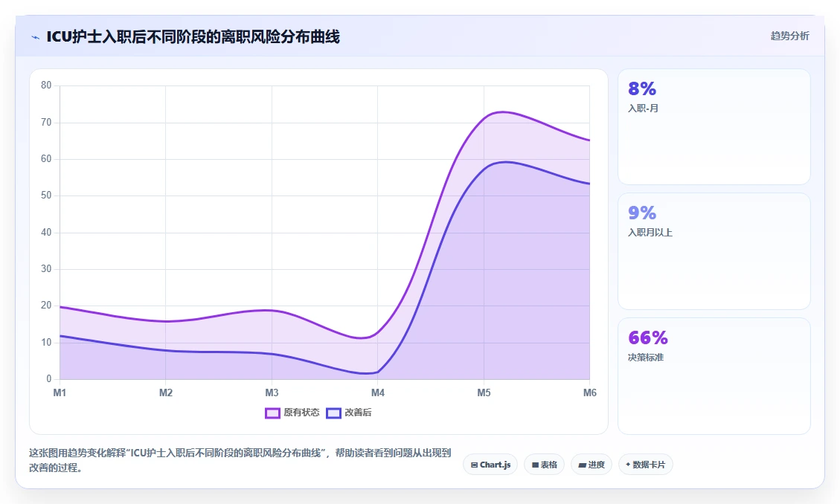
Task: Click the 66% value text
Action: click(x=648, y=337)
